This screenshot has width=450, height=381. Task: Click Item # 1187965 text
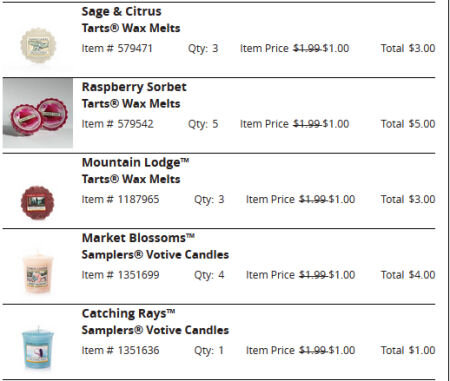pos(120,199)
